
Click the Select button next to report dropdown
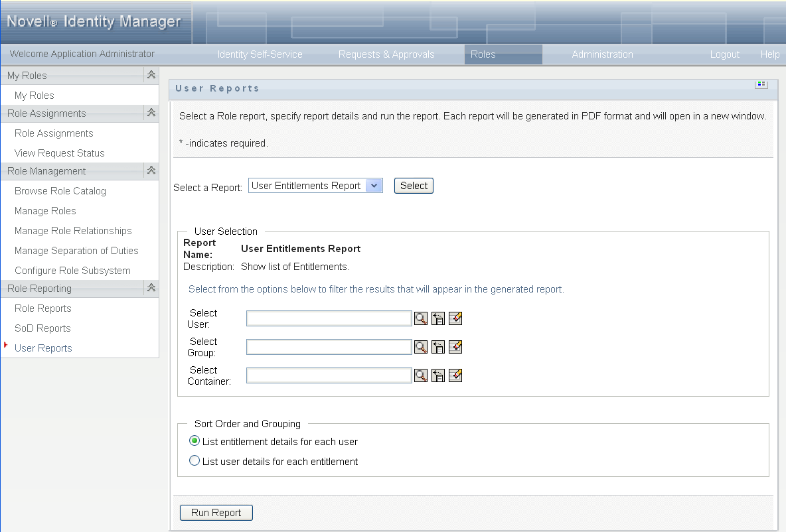coord(414,186)
